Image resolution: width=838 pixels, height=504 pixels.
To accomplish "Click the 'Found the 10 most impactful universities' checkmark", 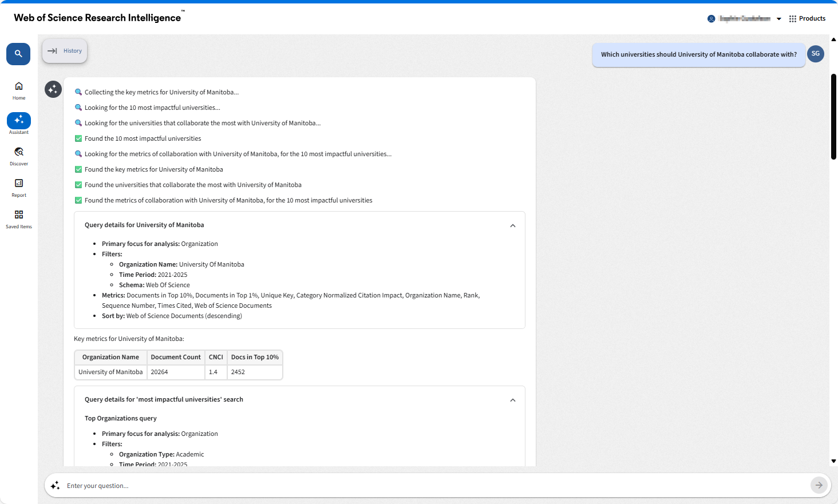I will [78, 138].
